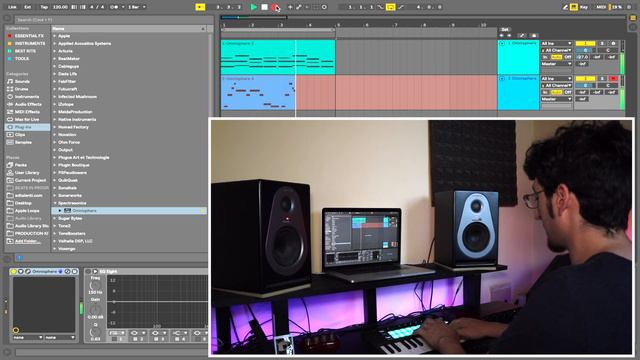The image size is (640, 360).
Task: Click the Tap tempo button
Action: point(44,7)
